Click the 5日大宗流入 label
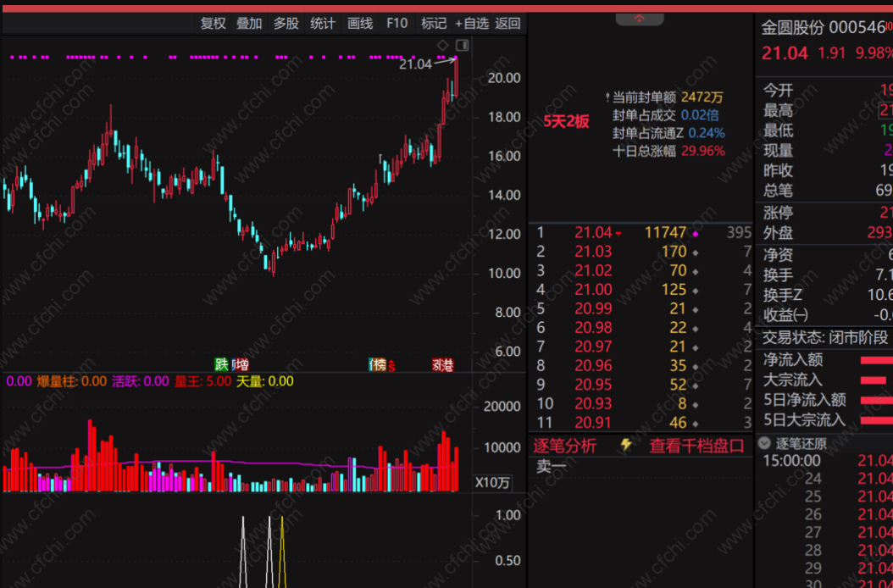This screenshot has width=893, height=588. coord(804,420)
